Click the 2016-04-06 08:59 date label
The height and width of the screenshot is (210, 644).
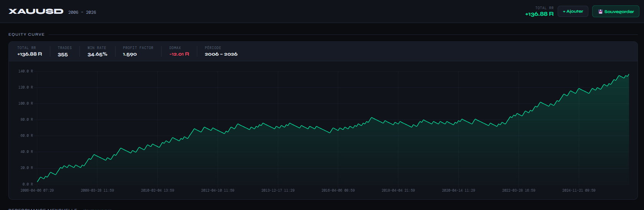click(x=338, y=190)
